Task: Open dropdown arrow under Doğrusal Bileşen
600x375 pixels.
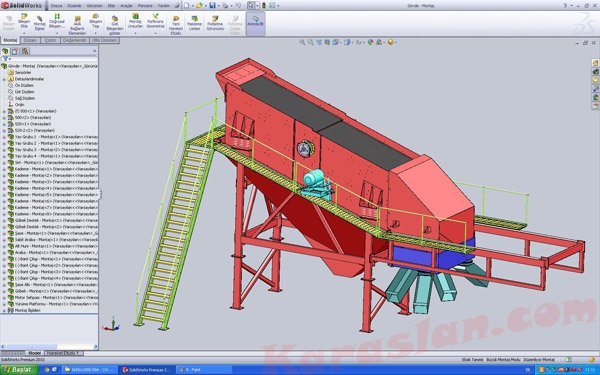Action: (x=57, y=33)
